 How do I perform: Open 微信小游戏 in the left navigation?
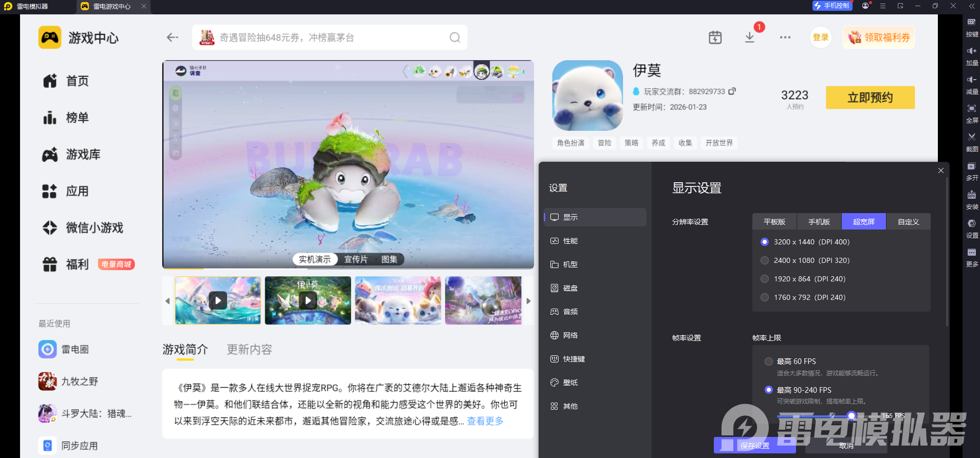click(x=83, y=227)
